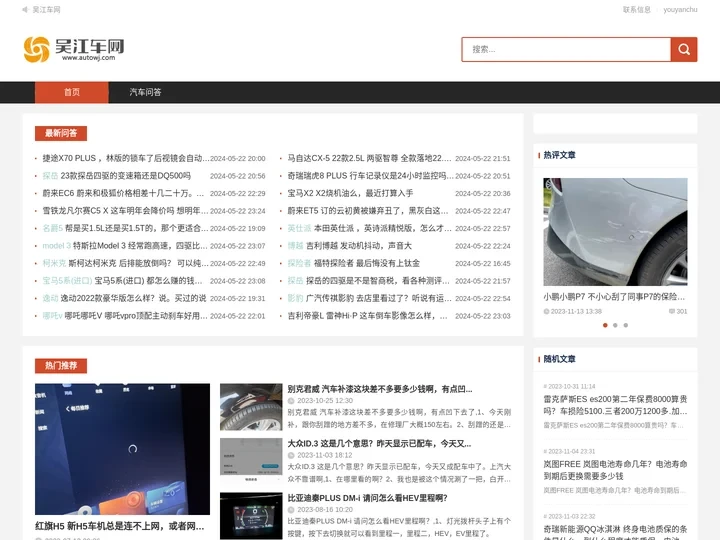Viewport: 720px width, 540px height.
Task: Open the 逸动2022款豪华版怎么样 question
Action: click(133, 298)
